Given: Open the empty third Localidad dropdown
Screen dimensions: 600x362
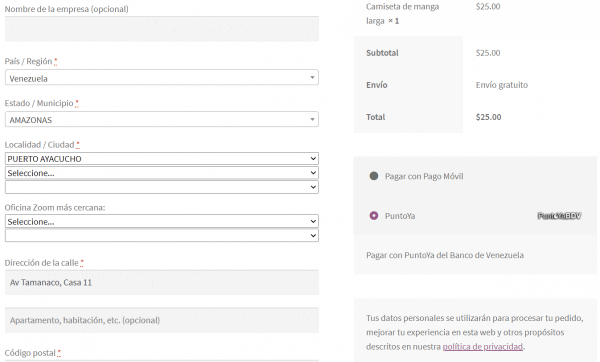Looking at the screenshot, I should coord(161,187).
